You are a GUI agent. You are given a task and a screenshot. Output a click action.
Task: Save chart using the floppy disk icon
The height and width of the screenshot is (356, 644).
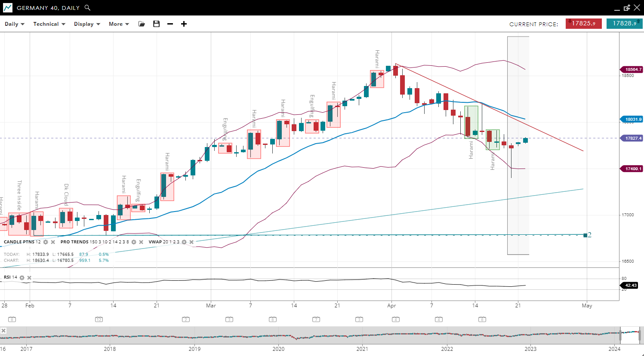(157, 24)
